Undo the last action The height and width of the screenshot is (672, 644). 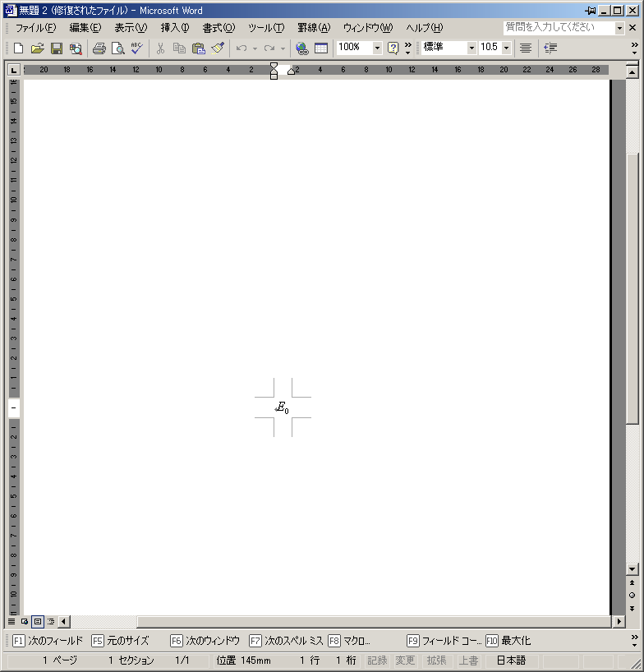coord(241,48)
